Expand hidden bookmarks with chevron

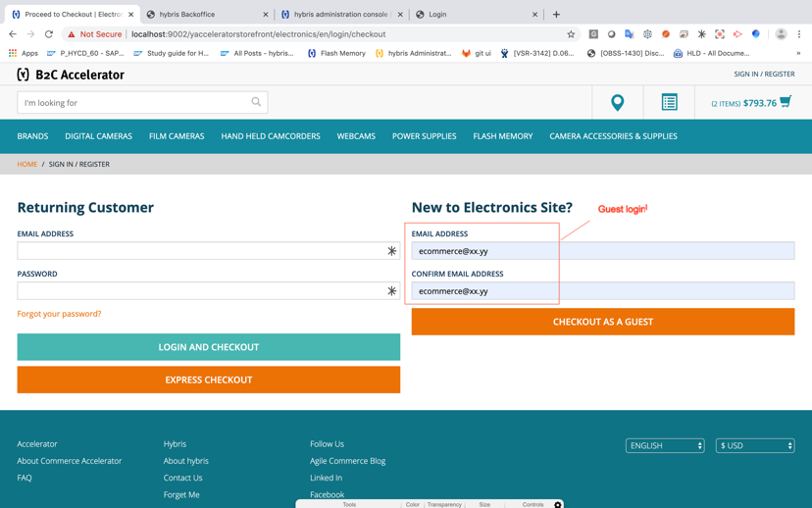click(x=798, y=53)
